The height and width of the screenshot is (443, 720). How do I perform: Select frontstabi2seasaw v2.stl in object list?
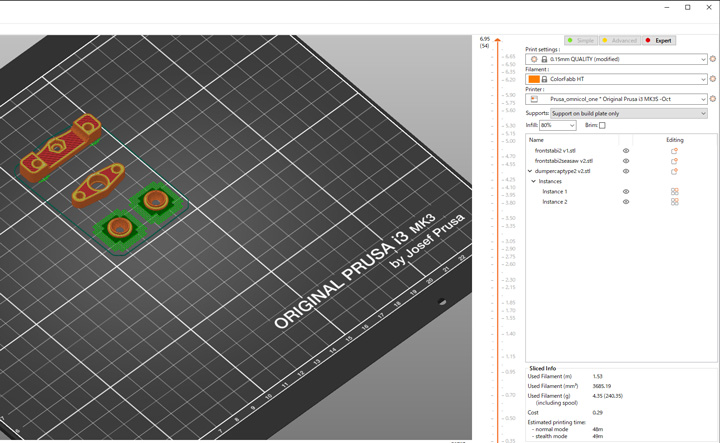563,161
